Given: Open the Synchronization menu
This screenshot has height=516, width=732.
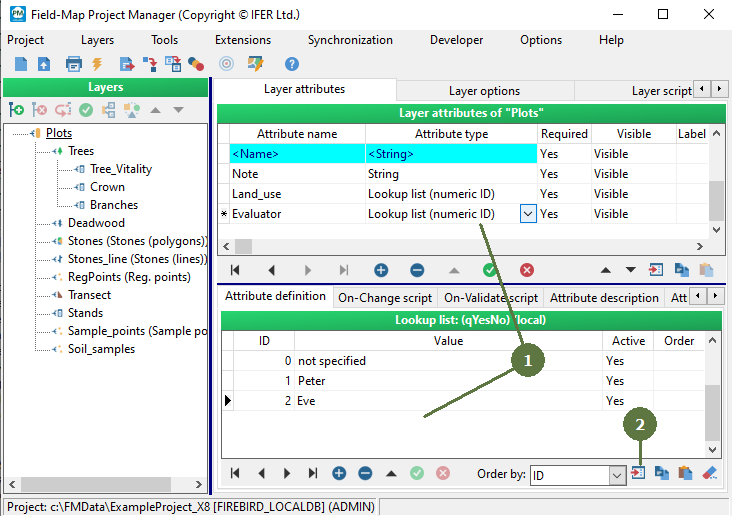Looking at the screenshot, I should pyautogui.click(x=349, y=40).
